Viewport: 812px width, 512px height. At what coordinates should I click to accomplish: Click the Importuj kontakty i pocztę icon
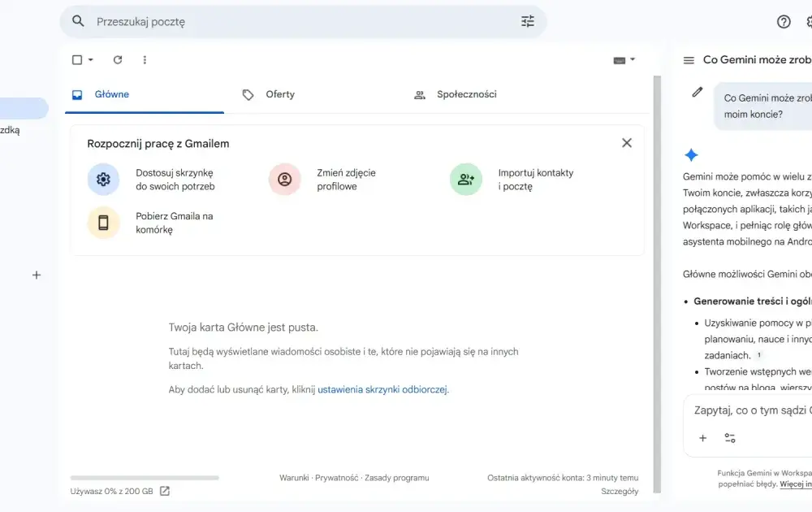pyautogui.click(x=466, y=180)
